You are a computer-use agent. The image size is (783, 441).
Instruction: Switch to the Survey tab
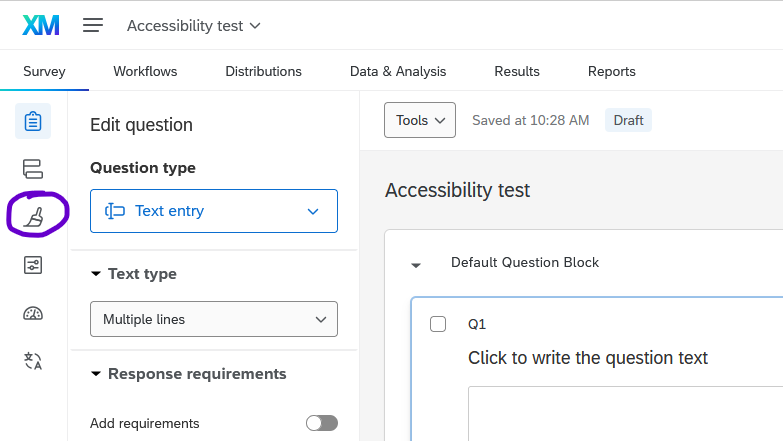click(44, 71)
